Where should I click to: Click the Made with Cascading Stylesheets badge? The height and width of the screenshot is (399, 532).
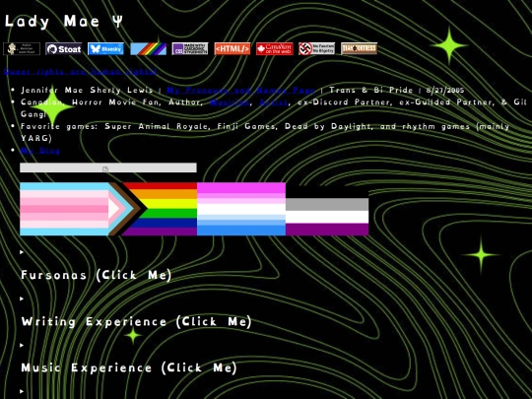point(190,49)
